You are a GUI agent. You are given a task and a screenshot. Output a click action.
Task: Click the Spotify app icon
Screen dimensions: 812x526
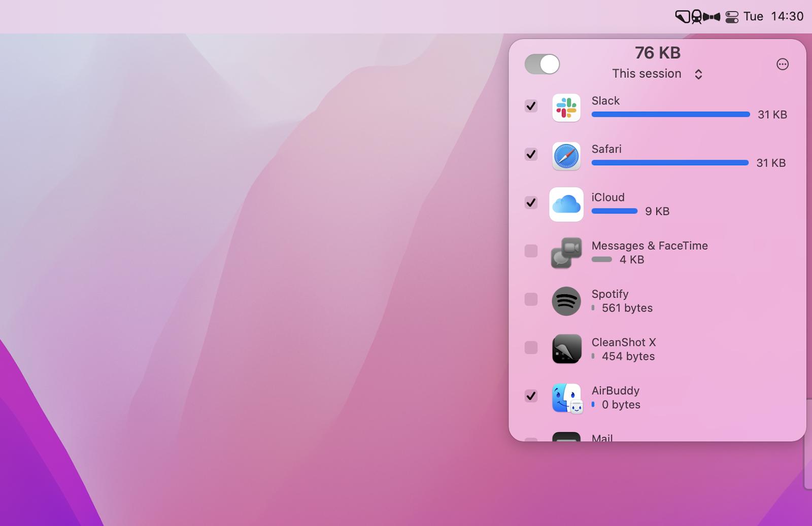pos(566,301)
